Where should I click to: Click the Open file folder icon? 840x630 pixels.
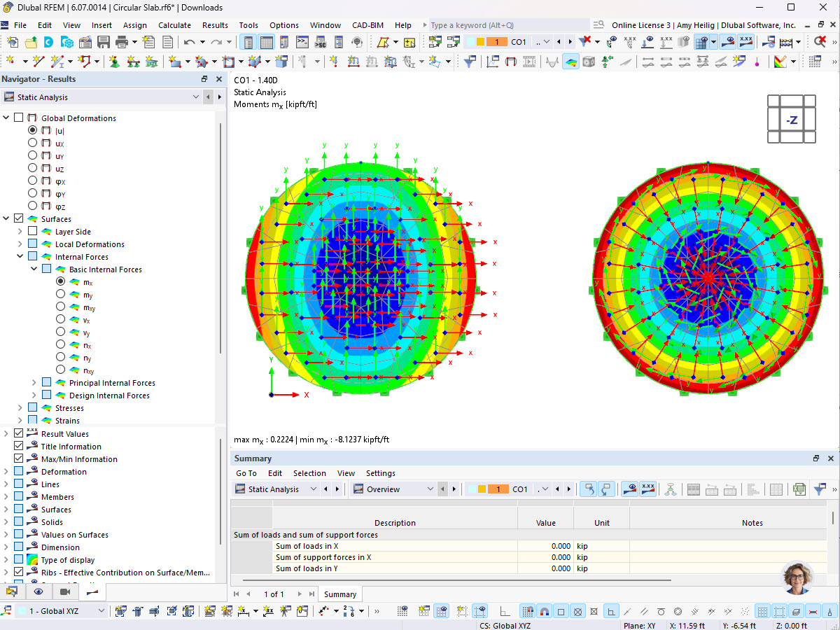(x=31, y=42)
